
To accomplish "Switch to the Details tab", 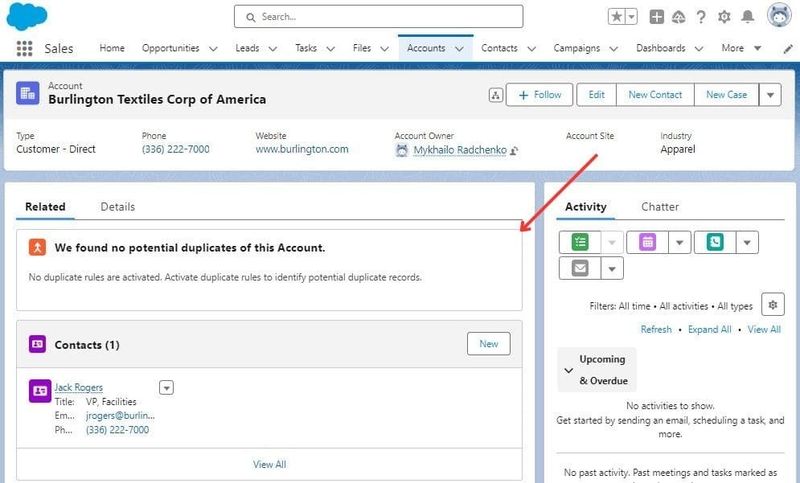I will [118, 207].
